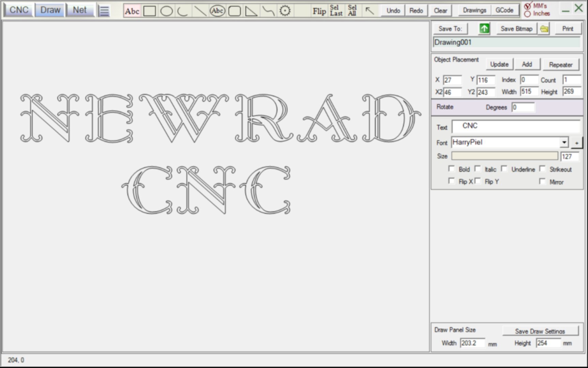Enable the Underline checkbox
The image size is (588, 368).
point(504,169)
